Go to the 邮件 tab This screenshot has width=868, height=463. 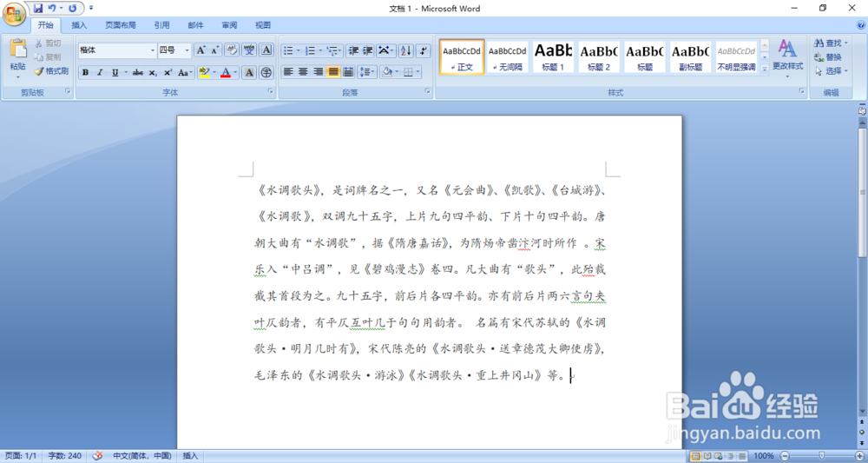(x=195, y=25)
